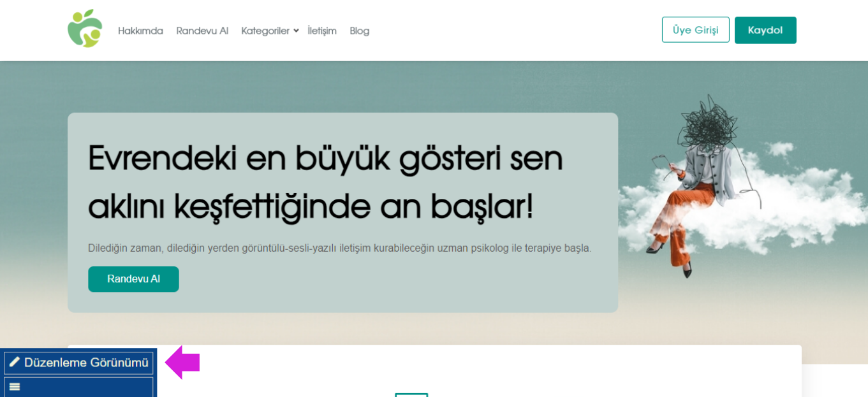Click the Üye Girişi button
The width and height of the screenshot is (868, 397).
point(695,30)
